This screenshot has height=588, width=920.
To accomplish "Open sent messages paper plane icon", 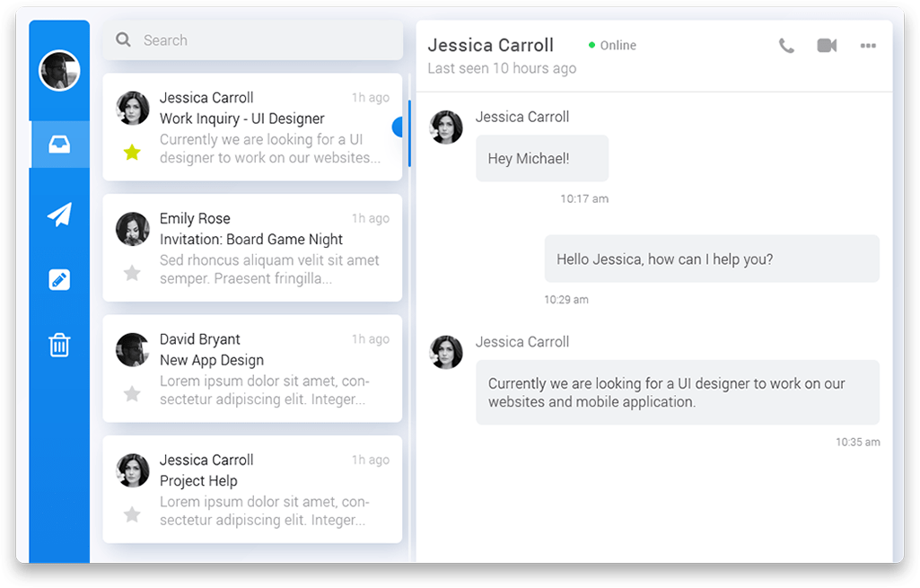I will click(59, 215).
